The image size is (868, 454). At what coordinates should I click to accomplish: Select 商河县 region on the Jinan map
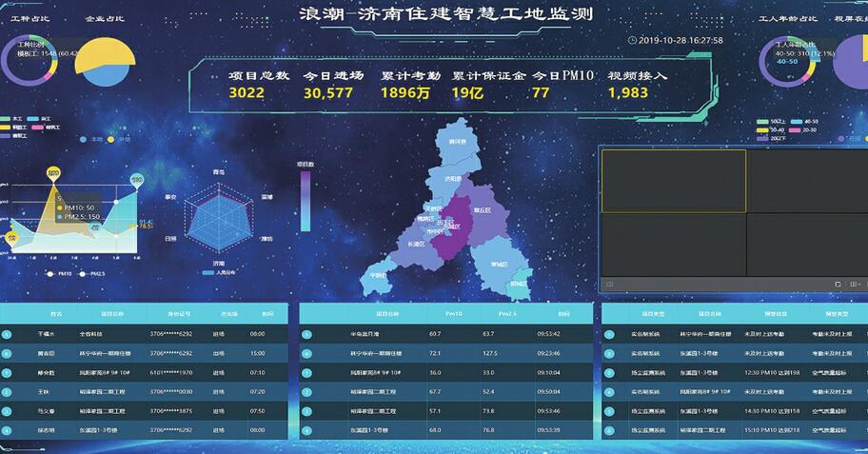(x=458, y=142)
